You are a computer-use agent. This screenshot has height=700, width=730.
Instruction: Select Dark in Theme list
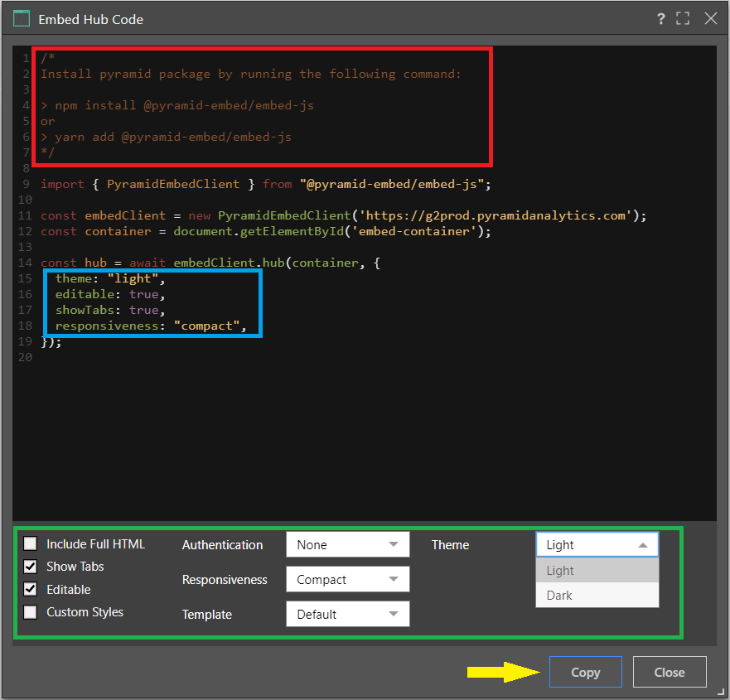click(597, 596)
